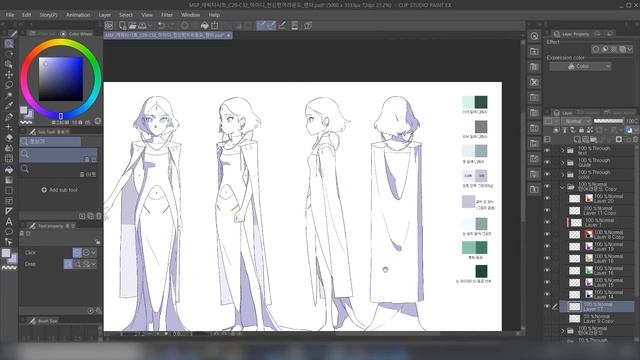Select the Layer 9 Copy thumbnail
The image size is (640, 360).
pos(574,318)
